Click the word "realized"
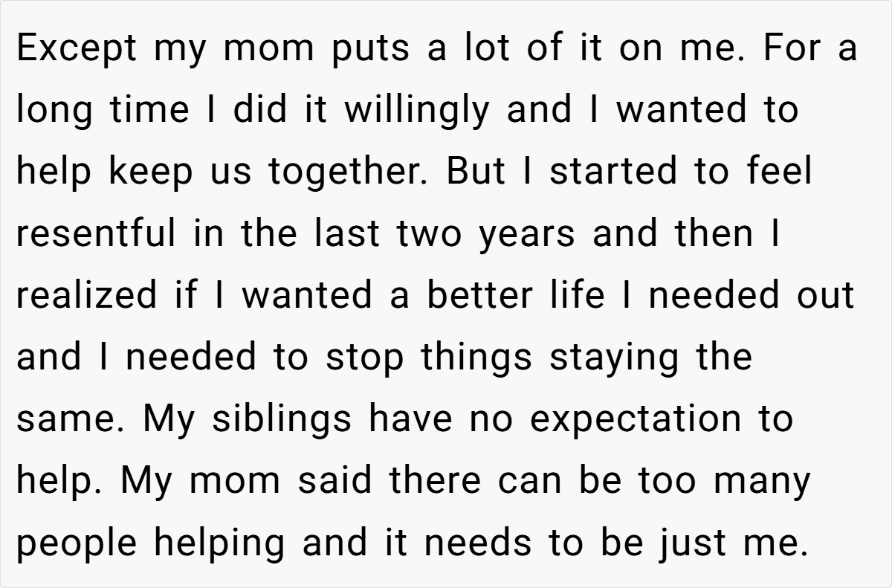Viewport: 892px width, 588px height. pyautogui.click(x=87, y=295)
